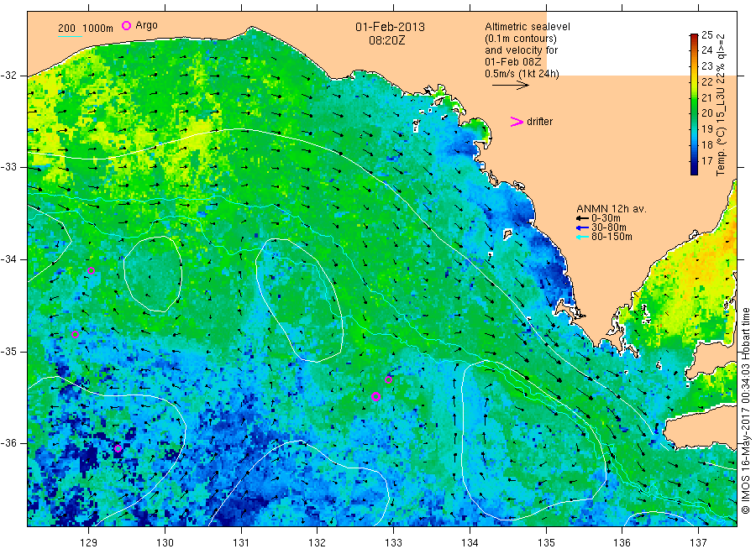Click the '80-150m' depth label
This screenshot has width=756, height=554.
click(x=612, y=237)
